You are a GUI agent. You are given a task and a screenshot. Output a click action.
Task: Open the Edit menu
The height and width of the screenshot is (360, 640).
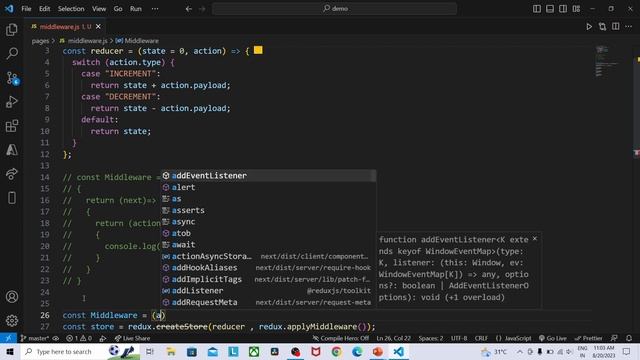tap(44, 9)
